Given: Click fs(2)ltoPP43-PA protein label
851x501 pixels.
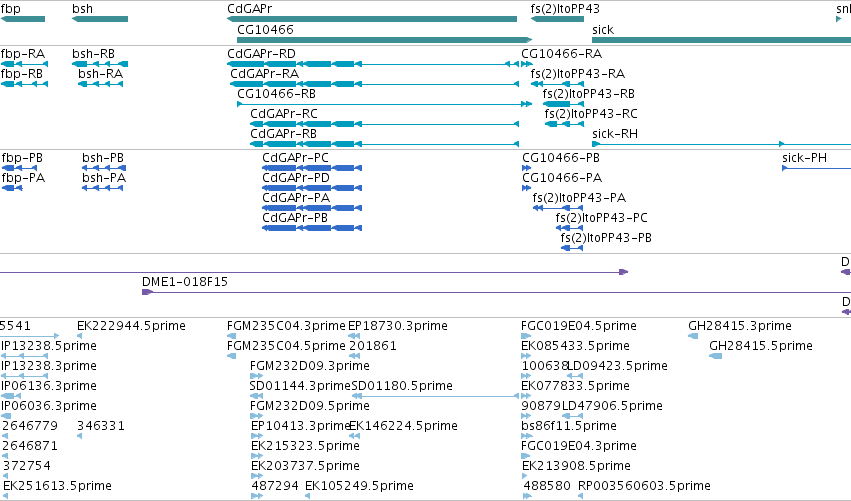Looking at the screenshot, I should [x=580, y=198].
